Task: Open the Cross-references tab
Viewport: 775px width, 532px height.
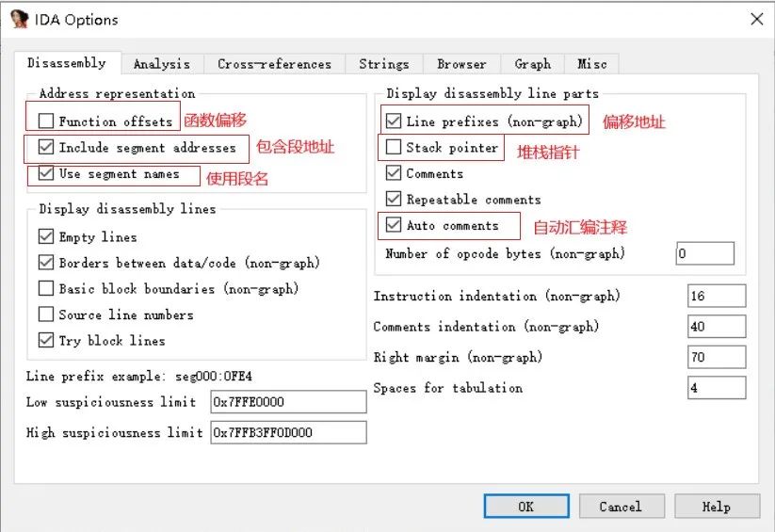Action: (x=274, y=64)
